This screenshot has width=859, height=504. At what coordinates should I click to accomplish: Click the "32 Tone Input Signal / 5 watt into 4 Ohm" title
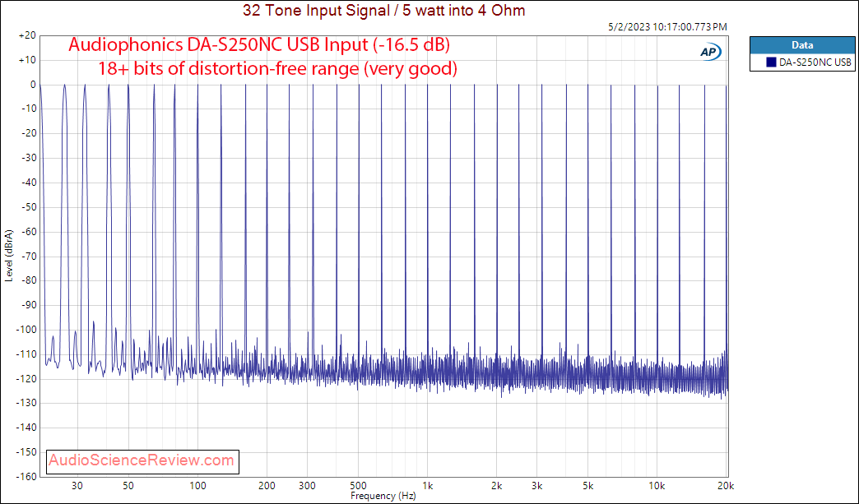(x=384, y=10)
